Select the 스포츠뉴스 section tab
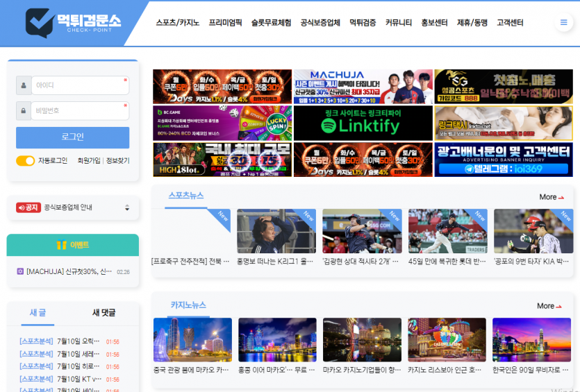 pyautogui.click(x=186, y=196)
